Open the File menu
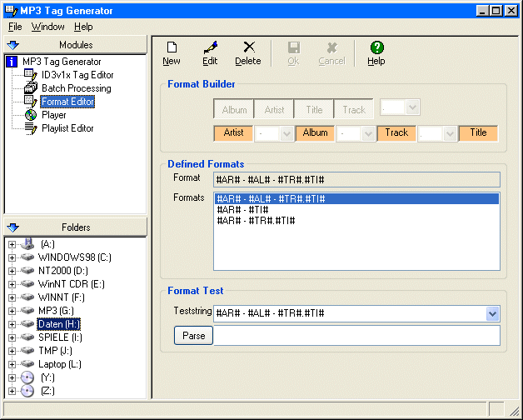Image resolution: width=523 pixels, height=420 pixels. 15,27
